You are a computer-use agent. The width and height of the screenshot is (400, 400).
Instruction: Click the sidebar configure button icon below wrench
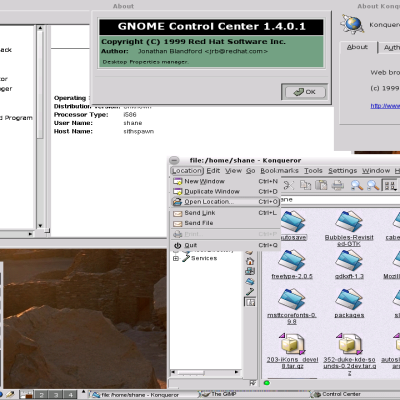(250, 302)
